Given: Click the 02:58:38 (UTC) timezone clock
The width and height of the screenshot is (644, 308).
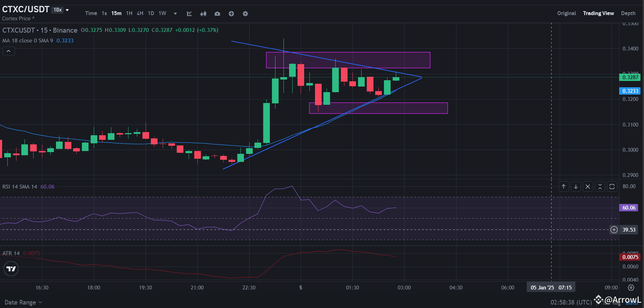Looking at the screenshot, I should click(571, 302).
